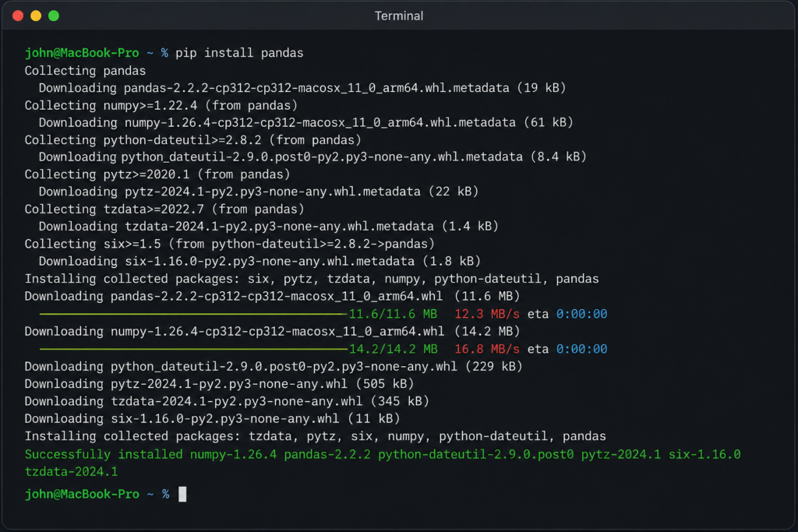798x532 pixels.
Task: Click 'Downloading pandas-2.2.2' whl (11.6 MB) line
Action: [x=272, y=296]
